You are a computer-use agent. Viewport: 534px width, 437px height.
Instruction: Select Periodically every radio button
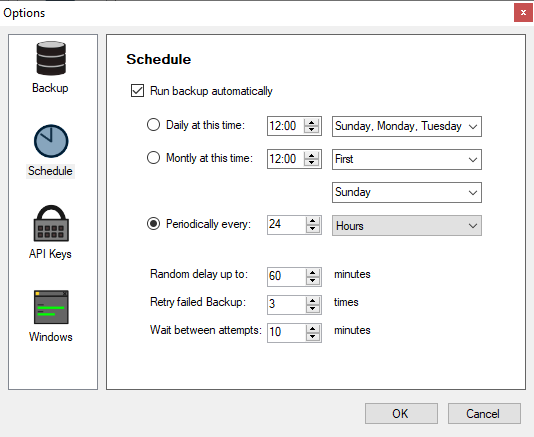point(153,224)
